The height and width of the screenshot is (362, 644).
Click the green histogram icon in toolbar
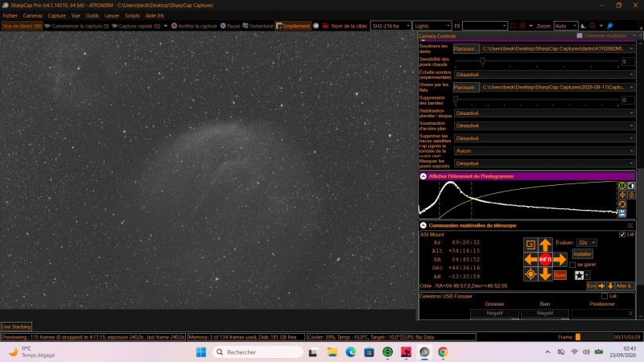[583, 26]
